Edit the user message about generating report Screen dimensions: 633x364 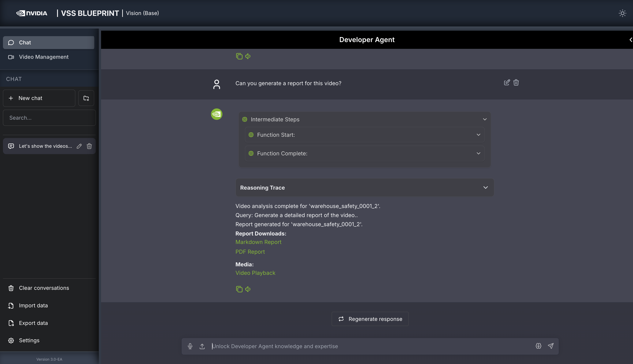[507, 82]
